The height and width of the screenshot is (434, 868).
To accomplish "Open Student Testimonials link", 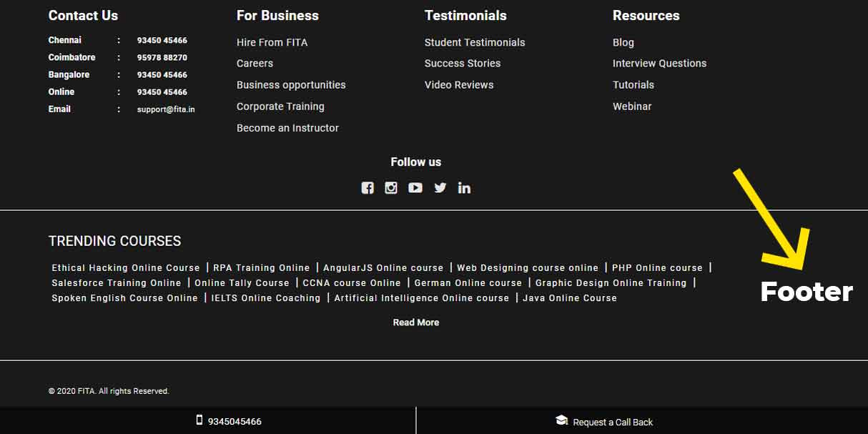I will [475, 42].
